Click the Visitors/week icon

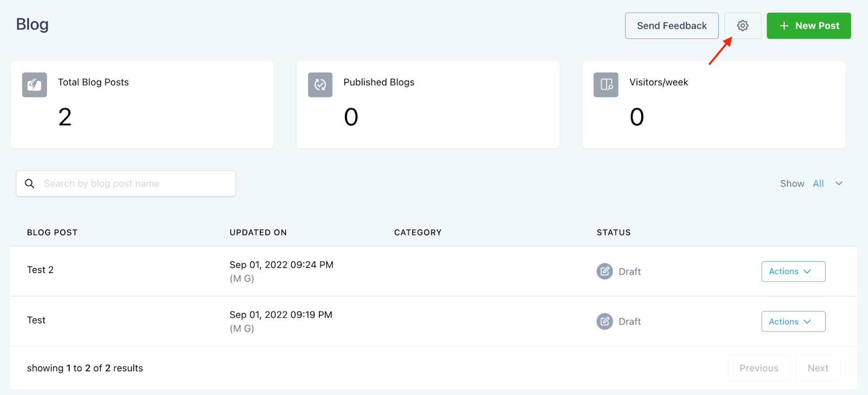[x=605, y=85]
